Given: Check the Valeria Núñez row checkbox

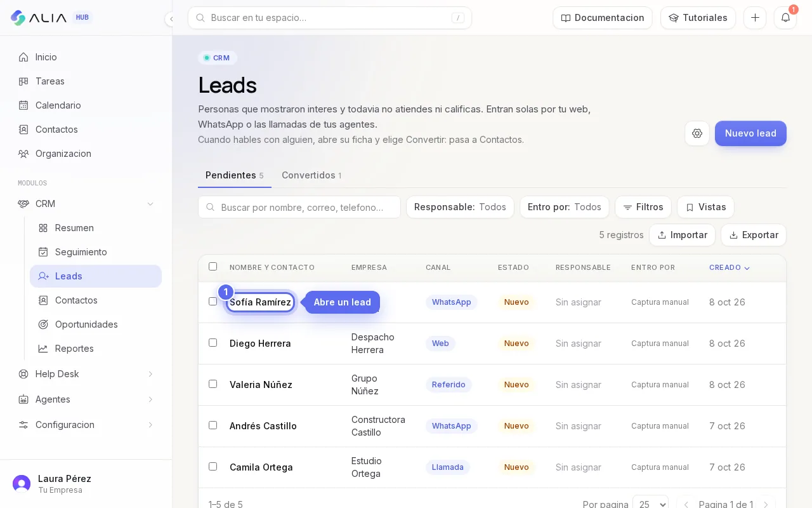Looking at the screenshot, I should [213, 384].
